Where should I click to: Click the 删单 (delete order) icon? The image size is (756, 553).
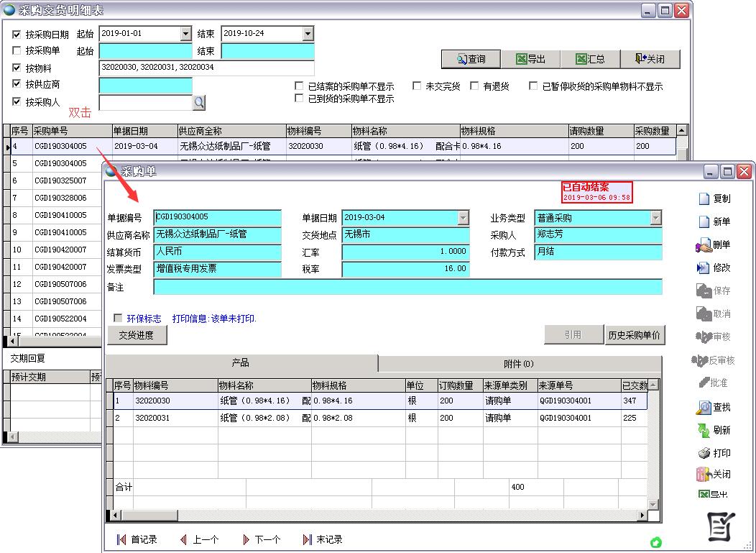[x=704, y=245]
